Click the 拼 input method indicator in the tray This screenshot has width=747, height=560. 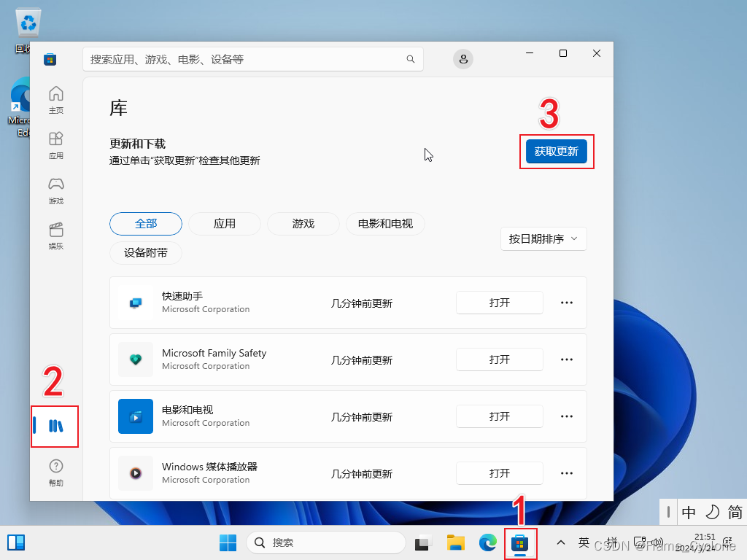tap(612, 542)
